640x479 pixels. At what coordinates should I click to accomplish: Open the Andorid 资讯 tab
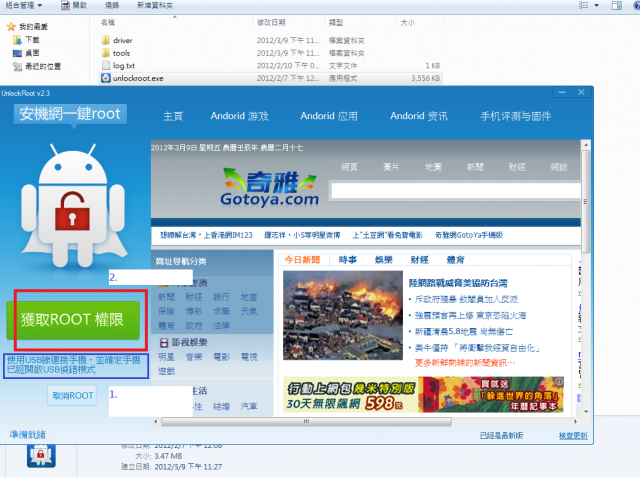[x=419, y=116]
